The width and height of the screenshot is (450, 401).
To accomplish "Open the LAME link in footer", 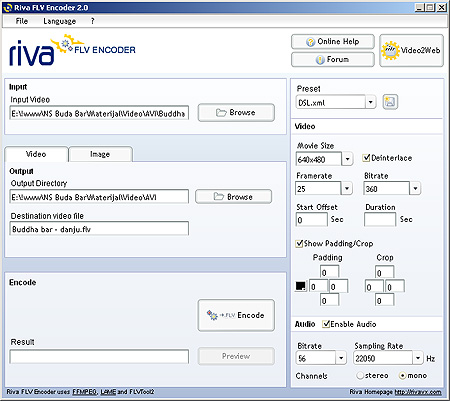I will pyautogui.click(x=108, y=392).
